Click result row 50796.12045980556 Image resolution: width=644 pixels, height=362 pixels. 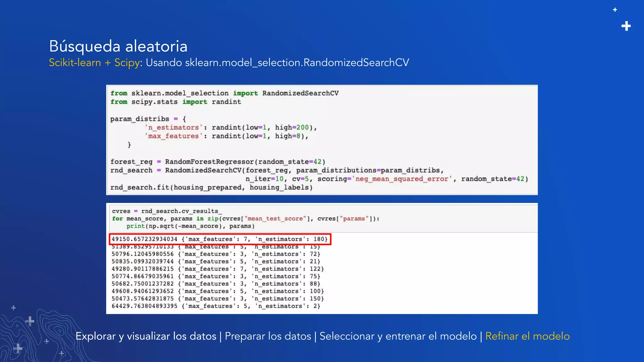pyautogui.click(x=216, y=254)
